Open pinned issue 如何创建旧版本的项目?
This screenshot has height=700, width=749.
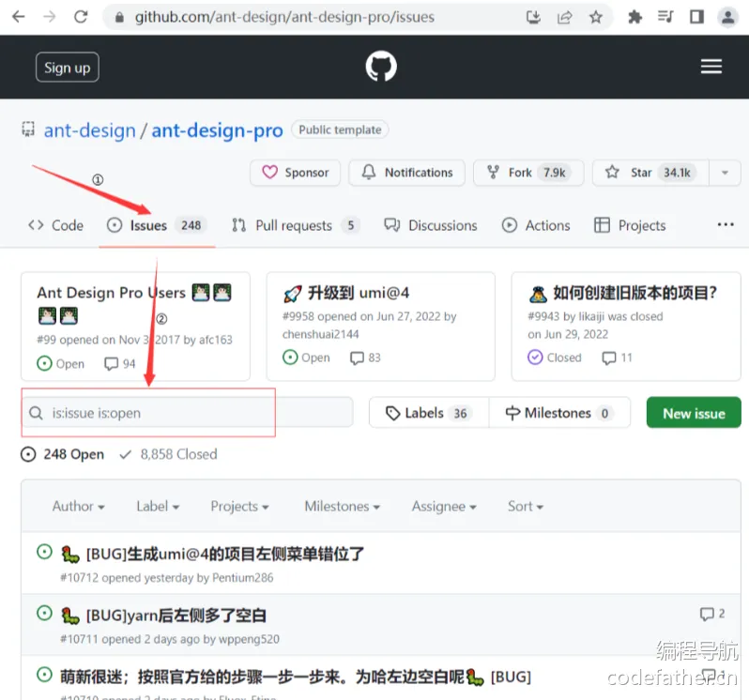coord(634,293)
